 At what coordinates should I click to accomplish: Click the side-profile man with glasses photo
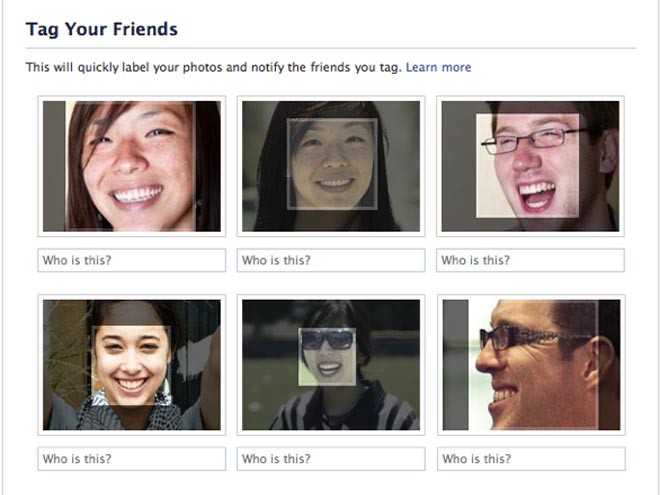tap(531, 364)
